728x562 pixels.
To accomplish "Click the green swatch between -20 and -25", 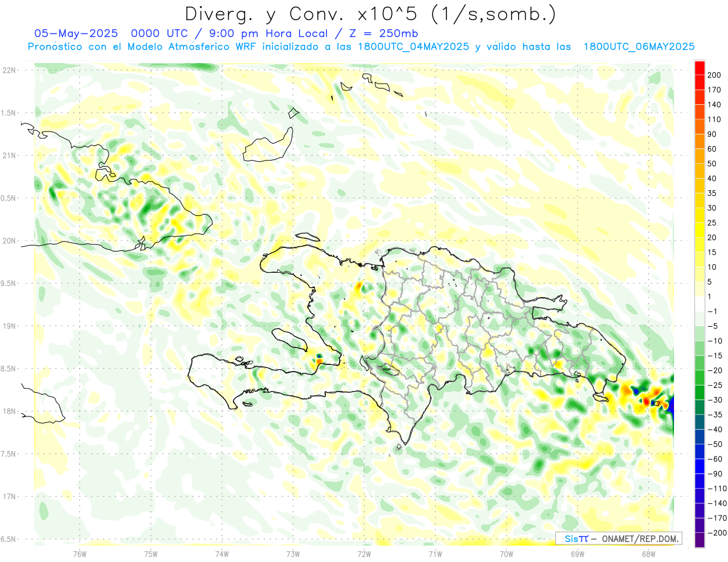I will point(700,378).
